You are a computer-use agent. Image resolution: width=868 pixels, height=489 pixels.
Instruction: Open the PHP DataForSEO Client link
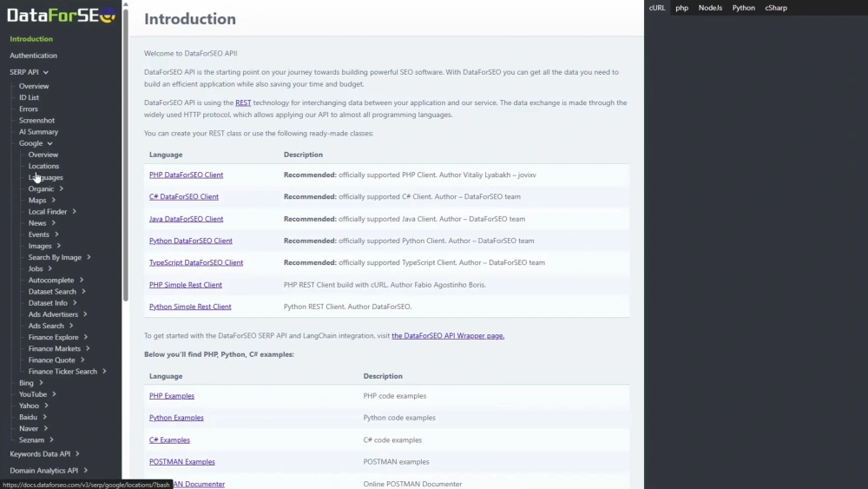(186, 175)
